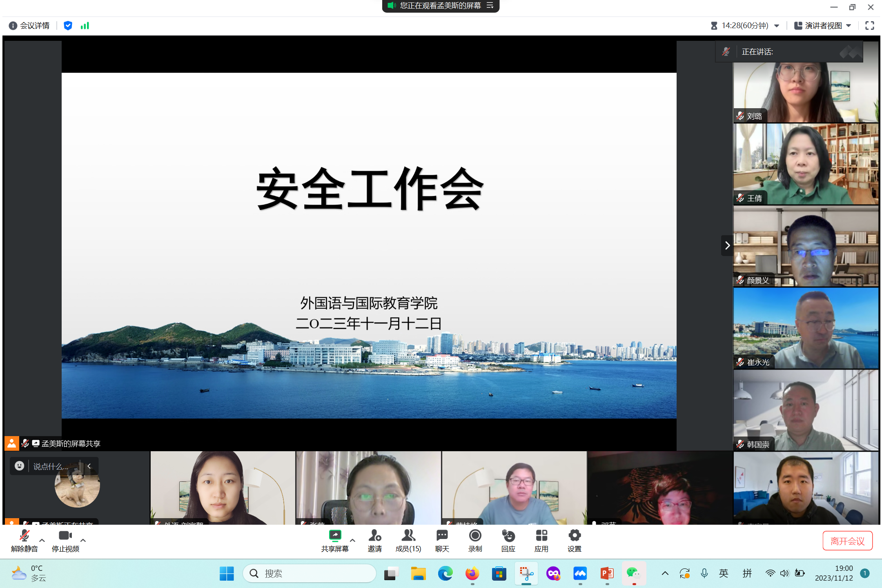Open the reactions (回应) menu
Screen dimensions: 882x588
[508, 536]
